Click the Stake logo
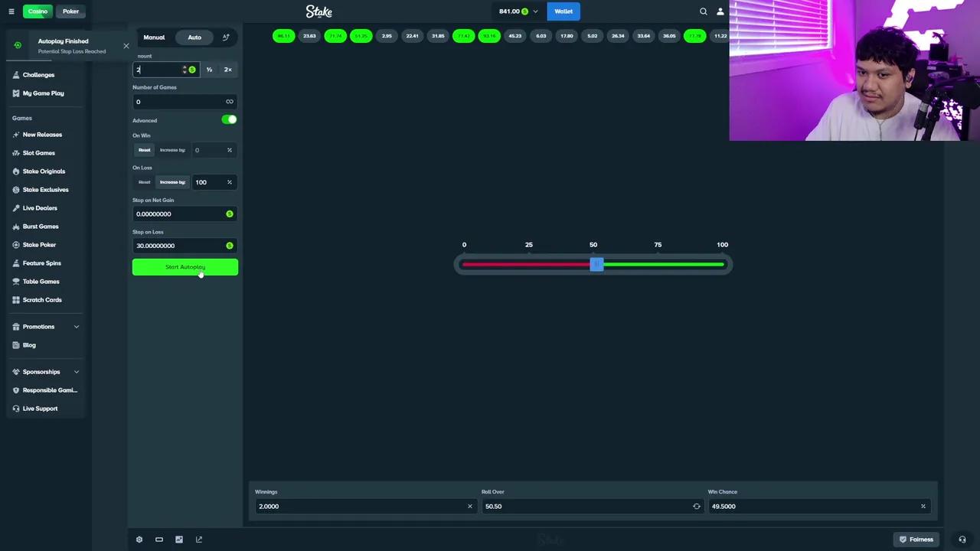This screenshot has height=551, width=980. (318, 11)
